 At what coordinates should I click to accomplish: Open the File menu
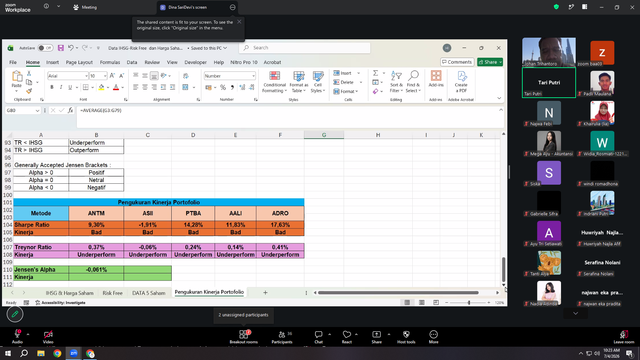13,62
